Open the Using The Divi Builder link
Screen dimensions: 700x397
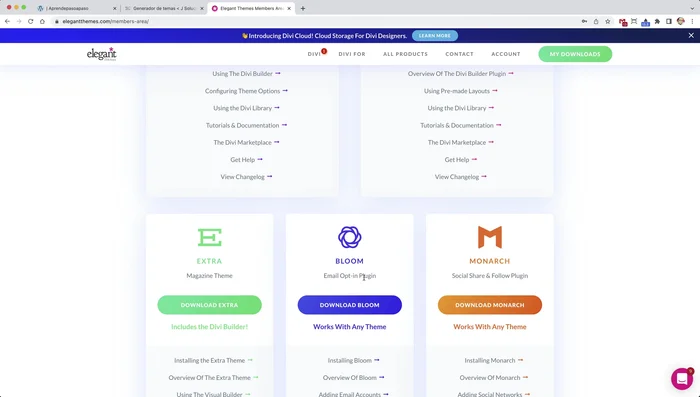tap(246, 74)
